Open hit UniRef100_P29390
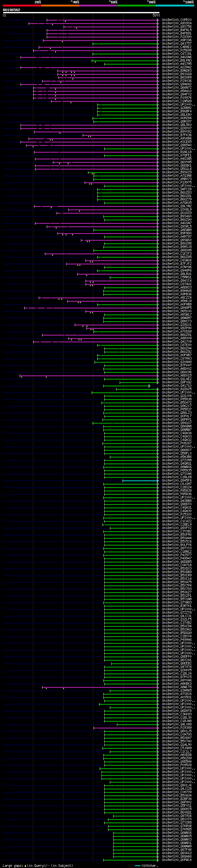 pyautogui.click(x=177, y=37)
